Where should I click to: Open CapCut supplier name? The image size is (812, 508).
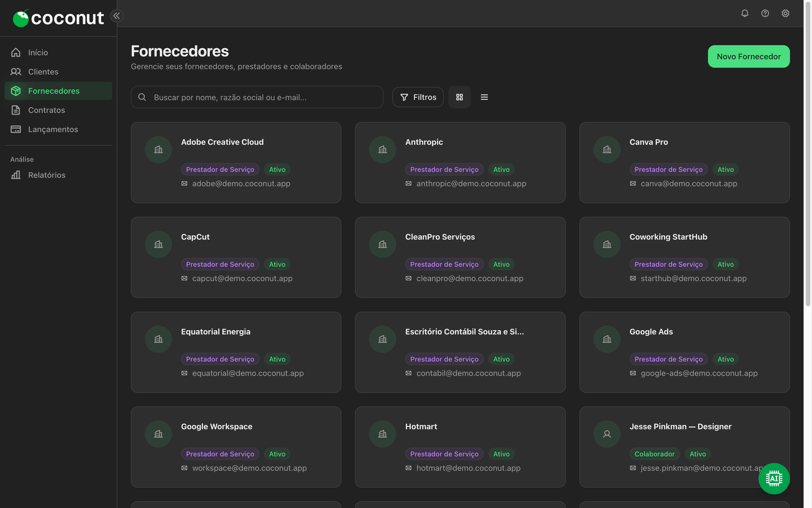[x=195, y=237]
